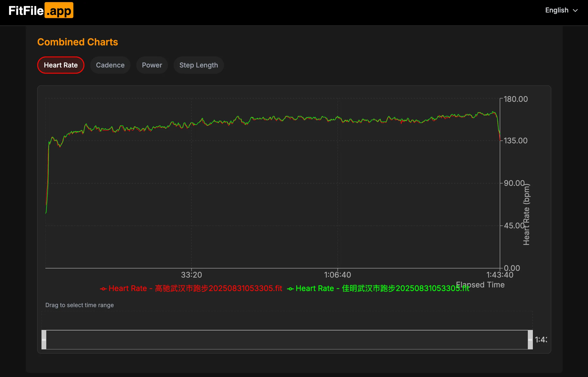Click right handle grip of range slider
Image resolution: width=588 pixels, height=377 pixels.
point(530,340)
